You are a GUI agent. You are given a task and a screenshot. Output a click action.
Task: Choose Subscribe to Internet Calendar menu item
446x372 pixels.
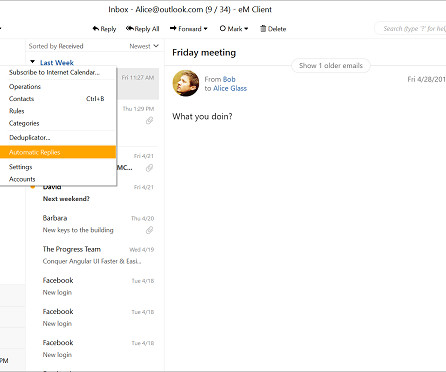58,72
